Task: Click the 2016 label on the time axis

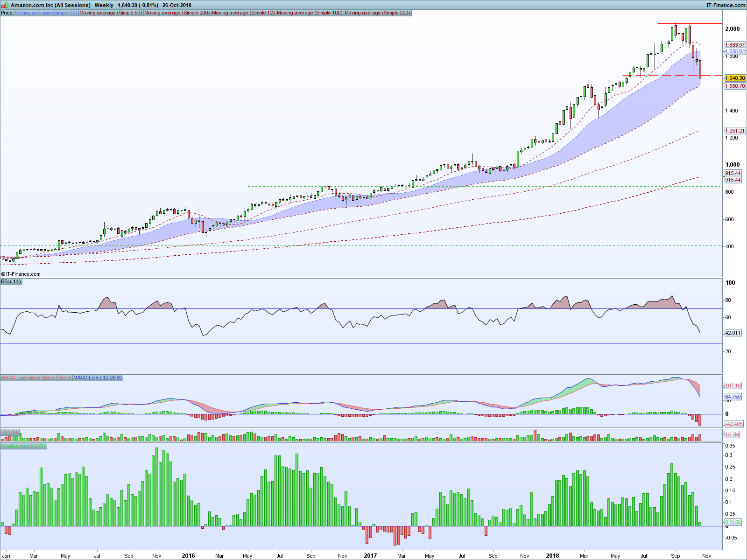Action: 188,555
